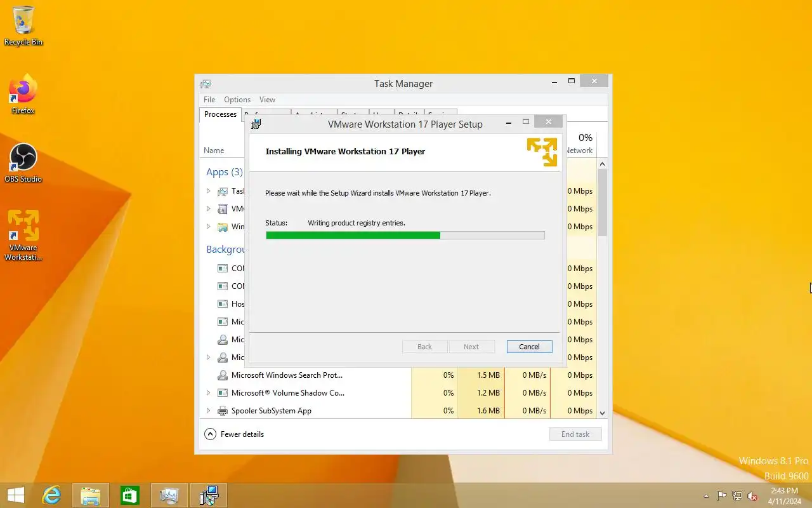Click the VMware installer taskbar icon
This screenshot has width=812, height=508.
coord(209,495)
